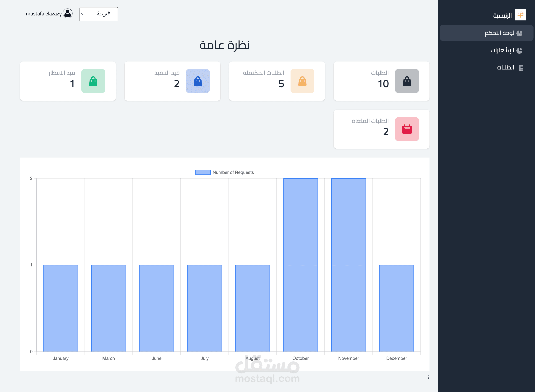Click the pie chart icon beside الإشعارات
The image size is (535, 392).
519,51
